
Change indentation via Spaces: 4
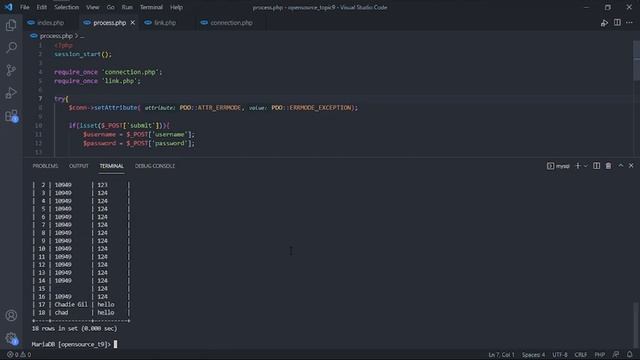[533, 355]
